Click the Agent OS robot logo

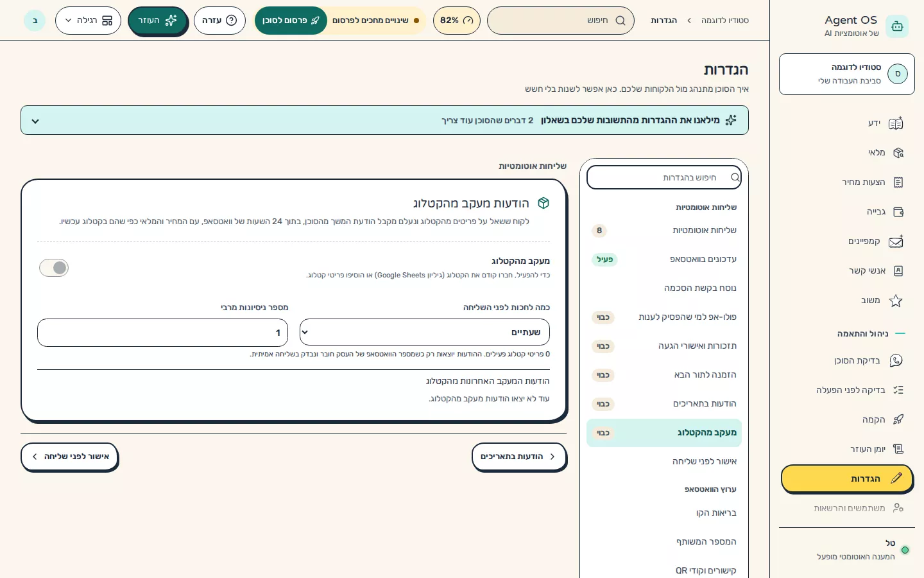pyautogui.click(x=897, y=26)
